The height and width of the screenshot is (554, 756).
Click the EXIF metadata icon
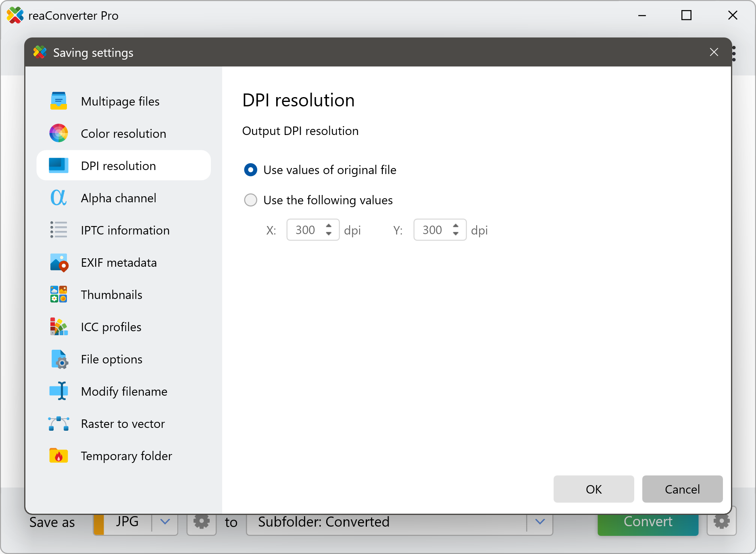[59, 263]
